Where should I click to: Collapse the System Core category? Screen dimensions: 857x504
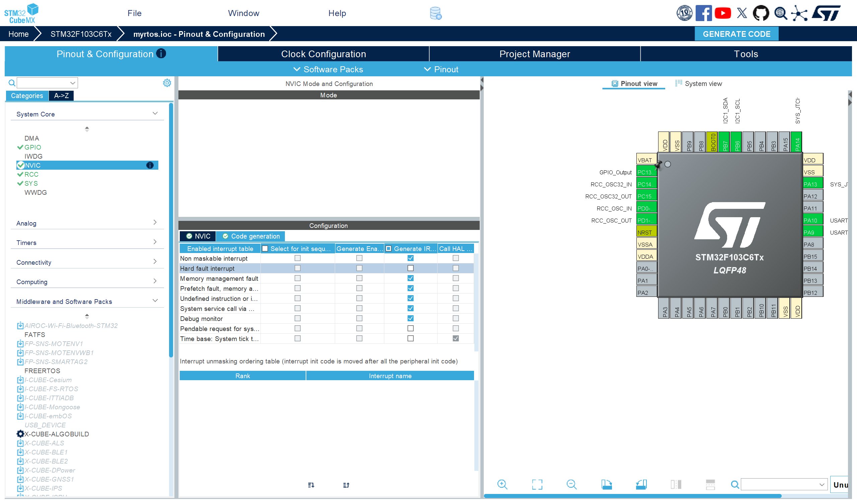pos(155,113)
